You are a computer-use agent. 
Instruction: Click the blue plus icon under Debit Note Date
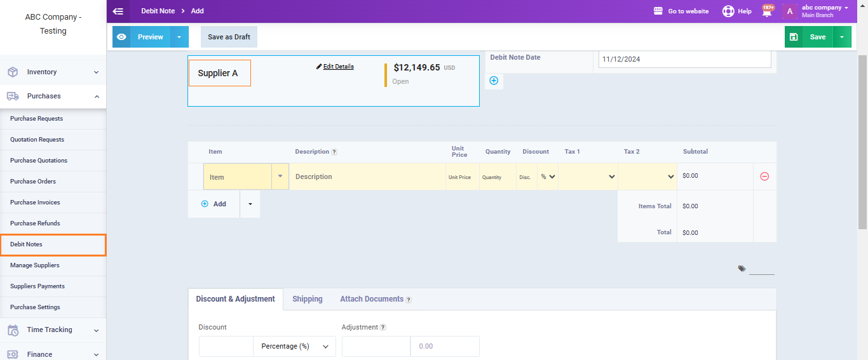(494, 81)
